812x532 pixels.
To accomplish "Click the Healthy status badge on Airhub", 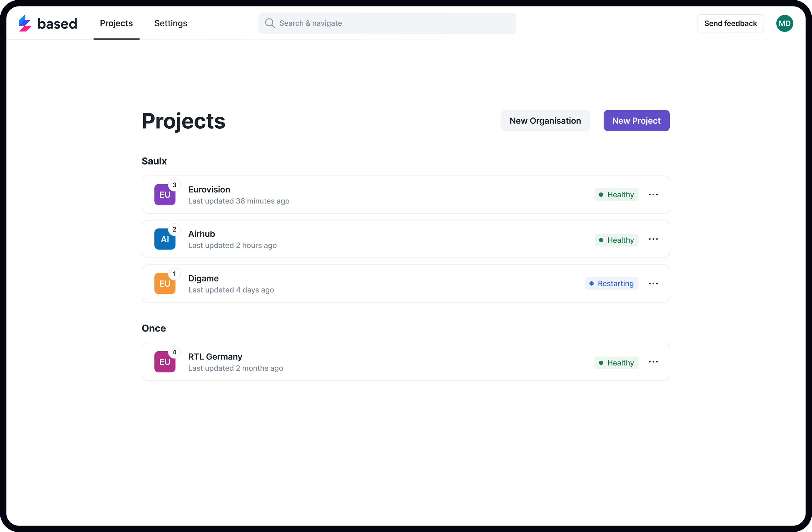I will [616, 240].
